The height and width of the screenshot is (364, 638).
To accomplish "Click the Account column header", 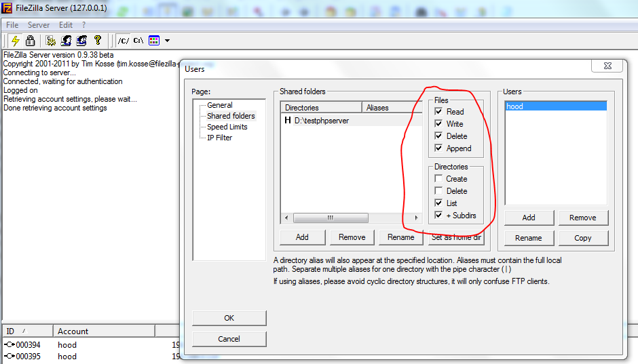I will [x=104, y=331].
